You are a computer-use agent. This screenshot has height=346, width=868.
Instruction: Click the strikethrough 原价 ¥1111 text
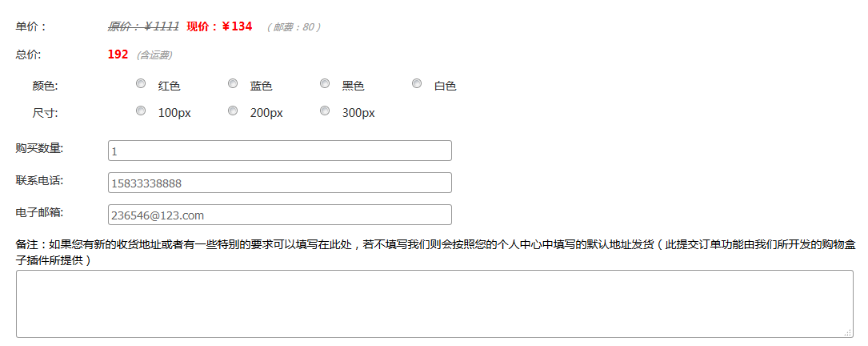(x=143, y=26)
